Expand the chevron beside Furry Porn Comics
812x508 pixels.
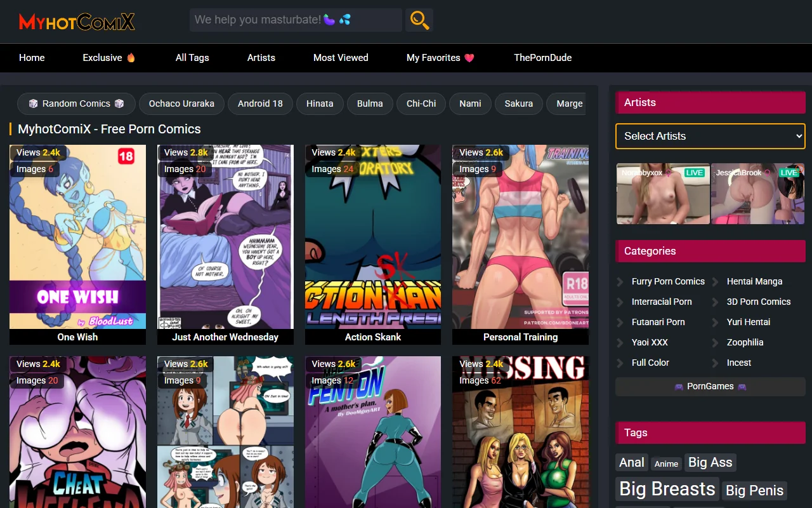(620, 281)
